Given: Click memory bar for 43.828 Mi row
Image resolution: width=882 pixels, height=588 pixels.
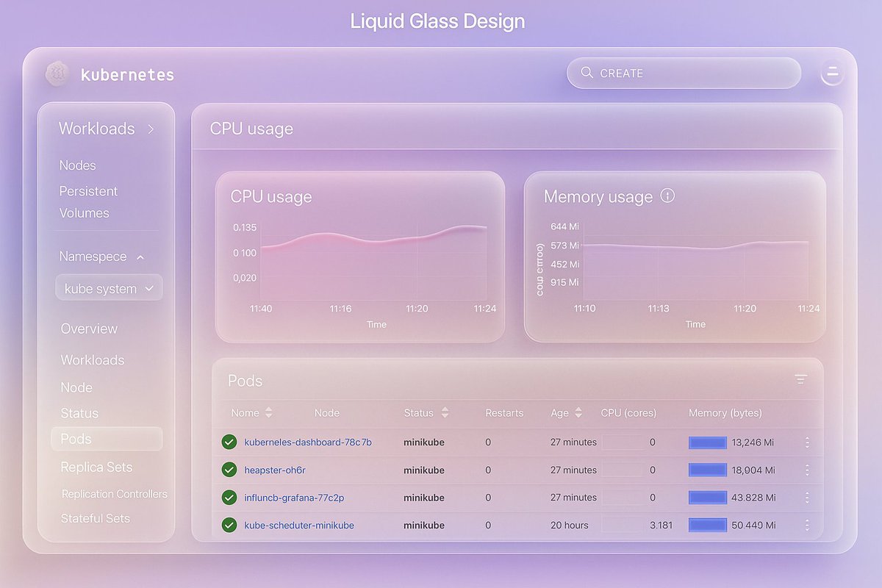Looking at the screenshot, I should [x=707, y=498].
